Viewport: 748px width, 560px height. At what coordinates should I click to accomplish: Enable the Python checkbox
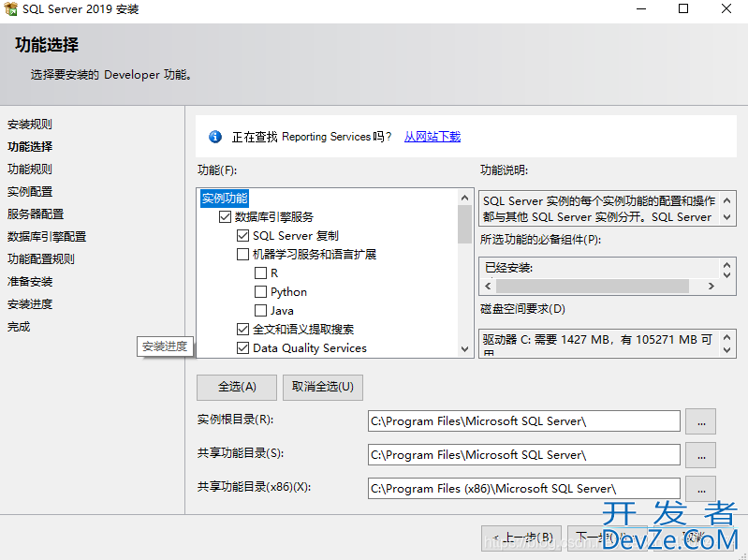(260, 291)
